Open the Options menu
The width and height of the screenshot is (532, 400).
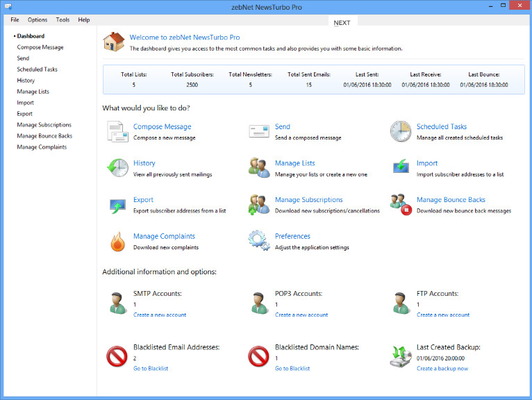click(x=38, y=19)
